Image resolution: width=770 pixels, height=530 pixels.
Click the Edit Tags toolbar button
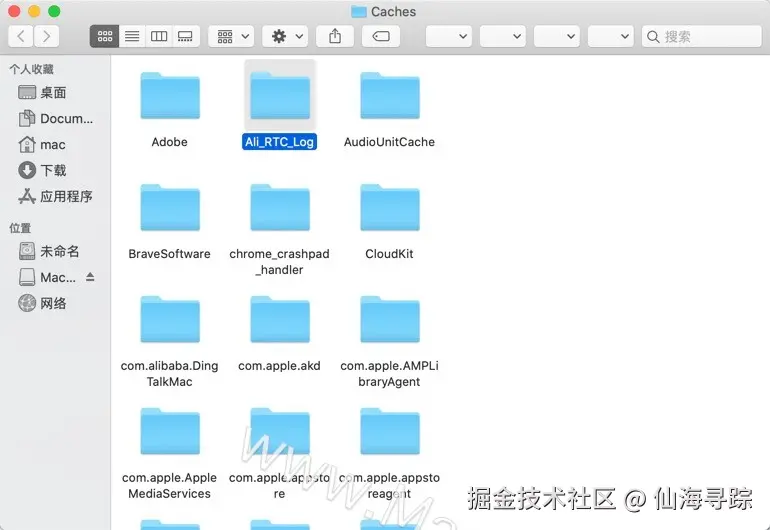coord(381,36)
